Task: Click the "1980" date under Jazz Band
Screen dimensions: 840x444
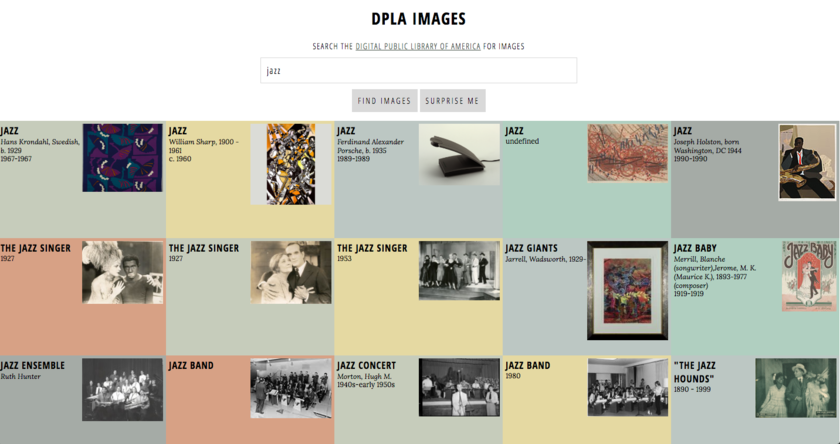Action: pyautogui.click(x=513, y=376)
